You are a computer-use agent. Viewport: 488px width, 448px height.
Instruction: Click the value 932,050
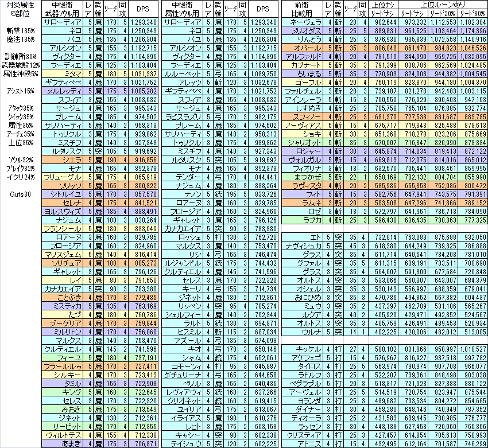[x=472, y=237]
